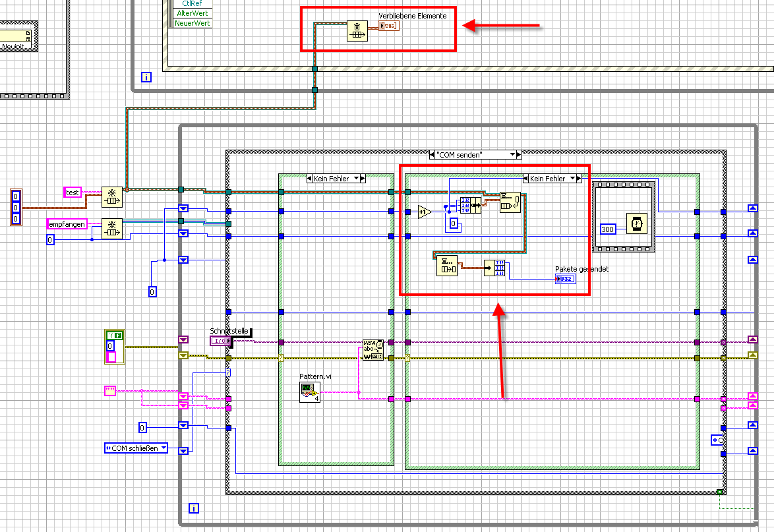The height and width of the screenshot is (532, 774).
Task: Click the green conditional tunnel on case structure
Action: click(720, 492)
